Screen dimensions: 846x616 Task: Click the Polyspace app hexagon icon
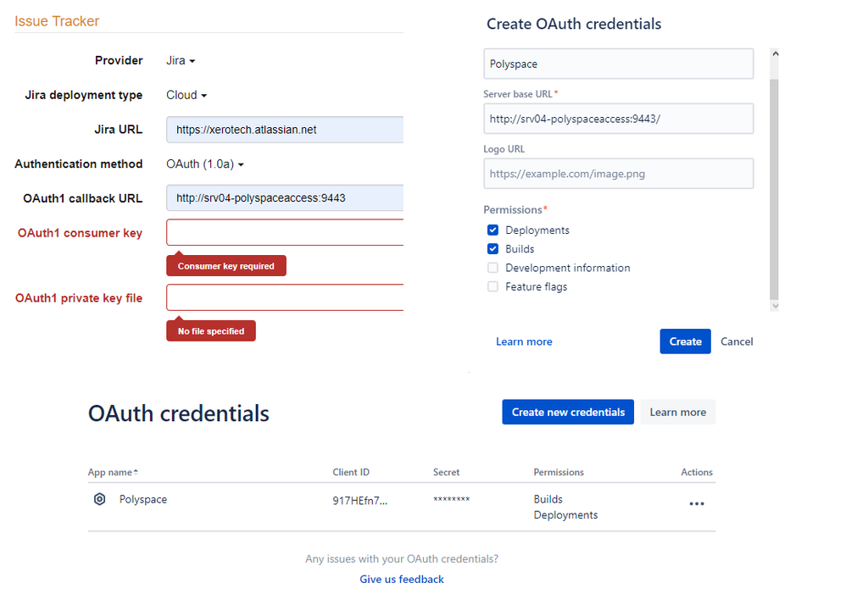tap(100, 499)
